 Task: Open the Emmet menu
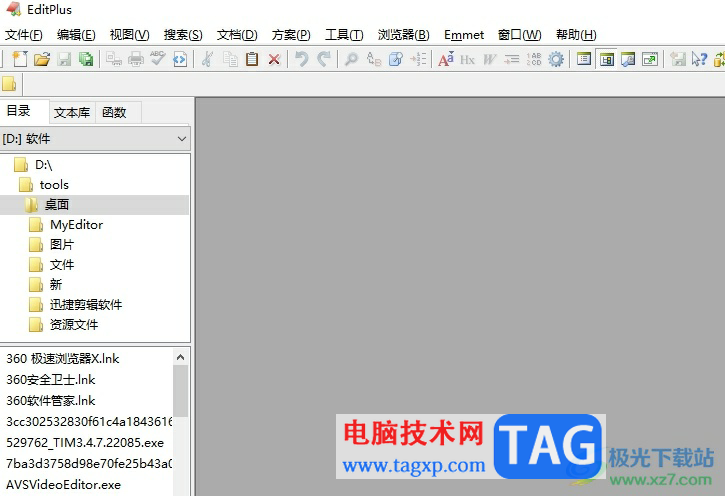pyautogui.click(x=464, y=35)
